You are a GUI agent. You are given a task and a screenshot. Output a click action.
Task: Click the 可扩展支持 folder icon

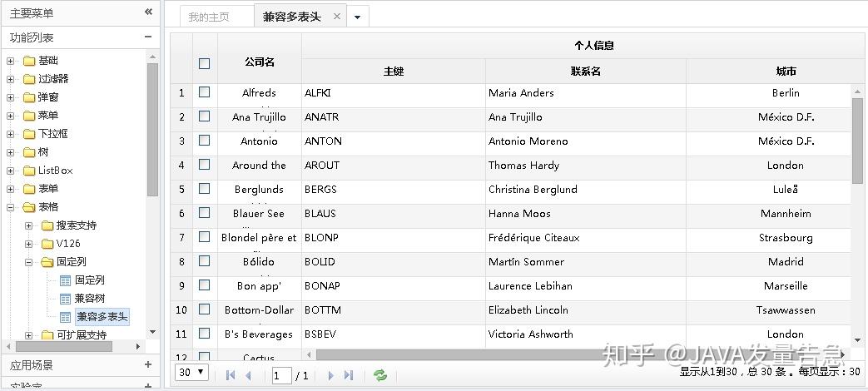pos(47,335)
